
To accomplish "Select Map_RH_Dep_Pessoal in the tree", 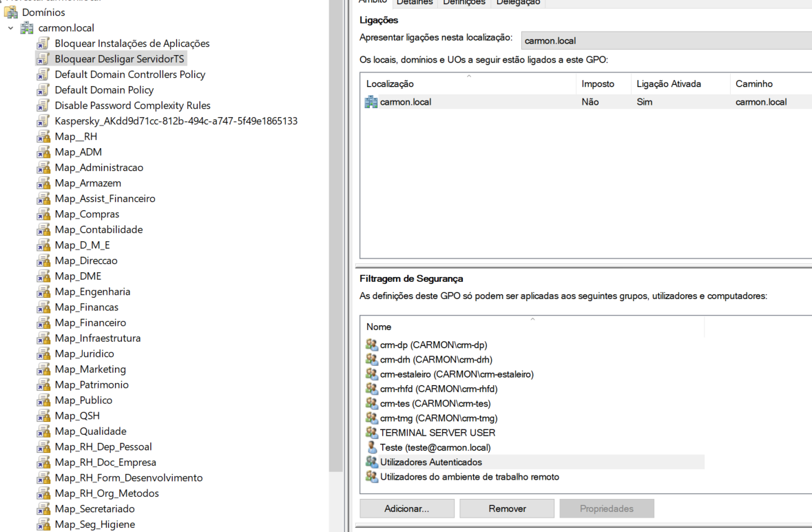I will [x=103, y=447].
